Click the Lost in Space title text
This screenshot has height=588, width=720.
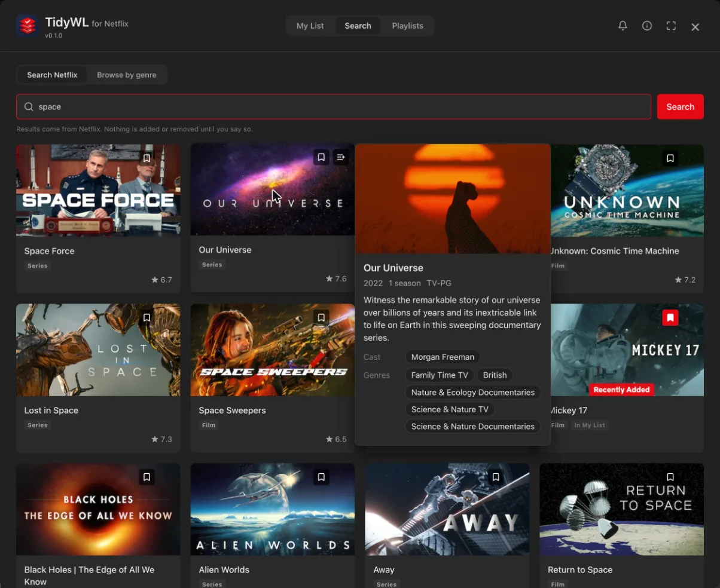(x=51, y=411)
